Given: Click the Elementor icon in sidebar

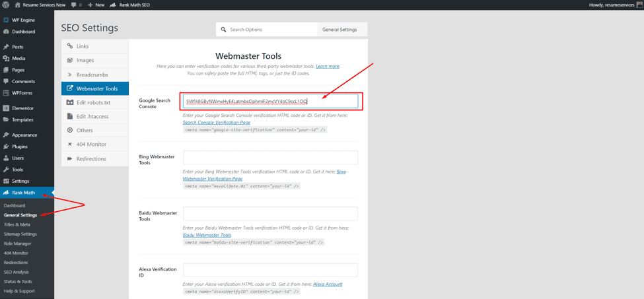Looking at the screenshot, I should click(6, 108).
